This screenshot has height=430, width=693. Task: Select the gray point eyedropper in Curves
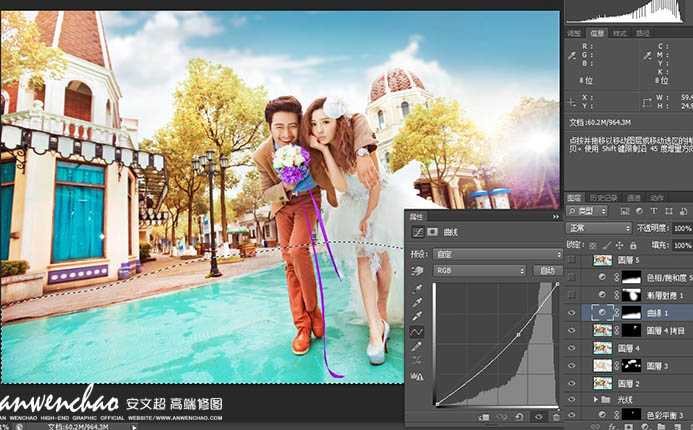point(417,302)
